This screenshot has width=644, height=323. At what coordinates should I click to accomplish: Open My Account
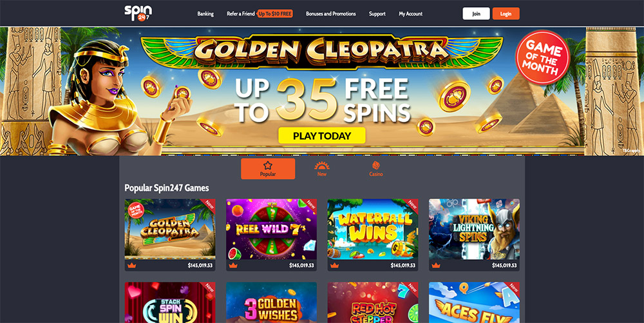coord(411,14)
